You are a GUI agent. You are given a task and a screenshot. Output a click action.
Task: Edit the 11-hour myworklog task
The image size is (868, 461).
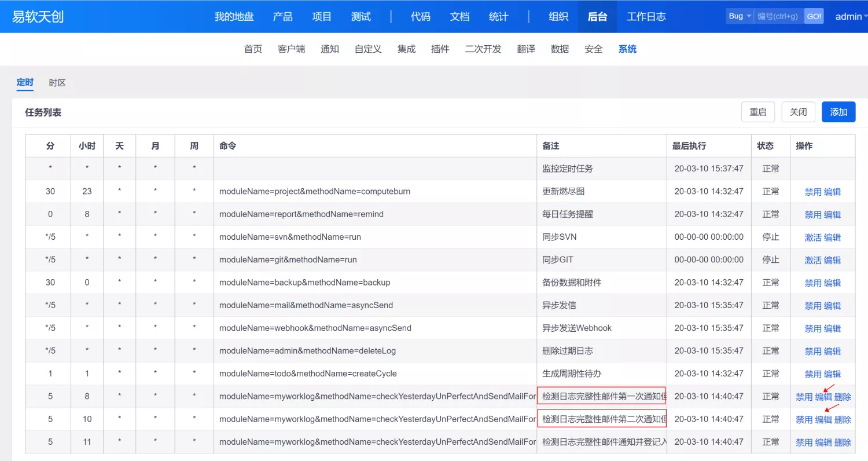[823, 442]
